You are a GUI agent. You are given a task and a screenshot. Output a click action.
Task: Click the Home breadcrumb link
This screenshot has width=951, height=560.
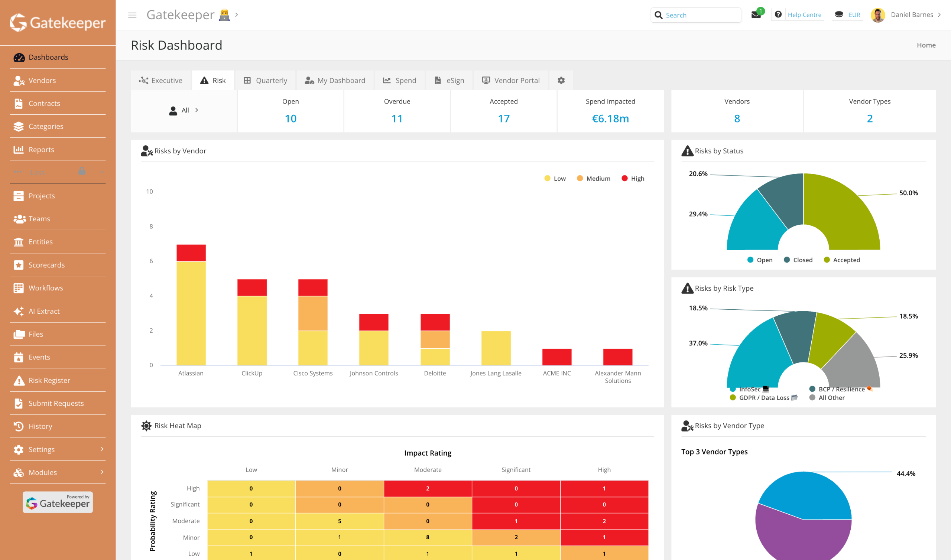(926, 45)
